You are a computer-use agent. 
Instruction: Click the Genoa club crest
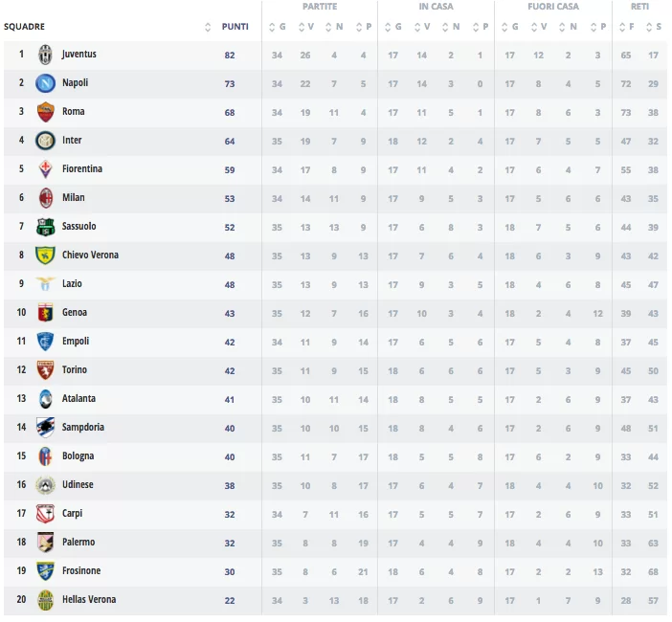tap(45, 313)
